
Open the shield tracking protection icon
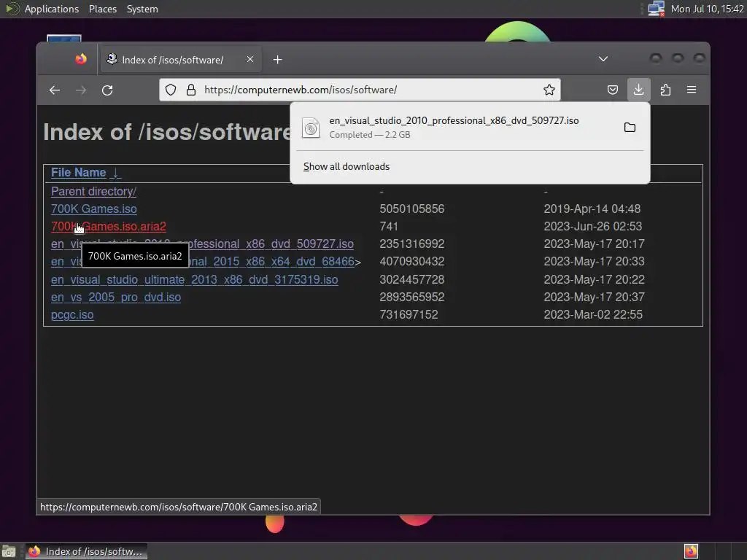coord(171,90)
